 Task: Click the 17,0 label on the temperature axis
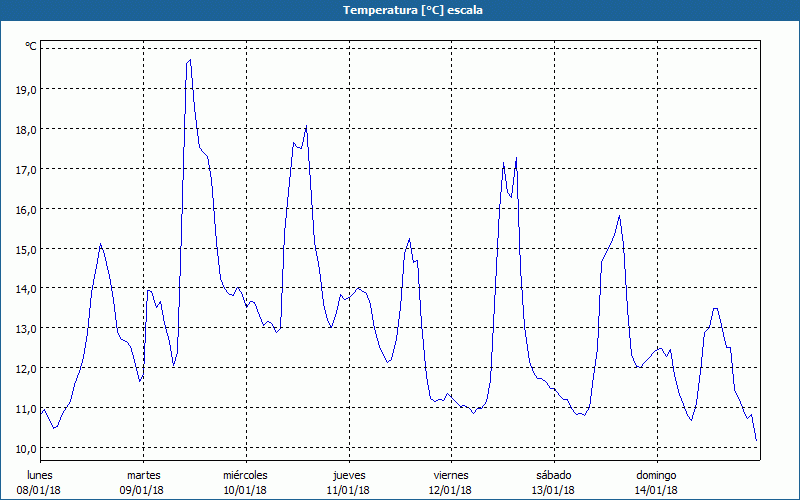coord(26,169)
